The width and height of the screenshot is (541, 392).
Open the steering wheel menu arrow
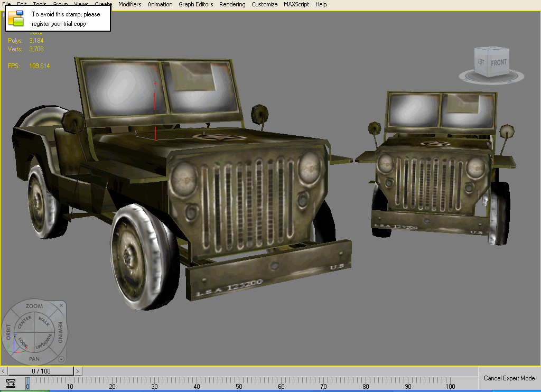pyautogui.click(x=61, y=359)
